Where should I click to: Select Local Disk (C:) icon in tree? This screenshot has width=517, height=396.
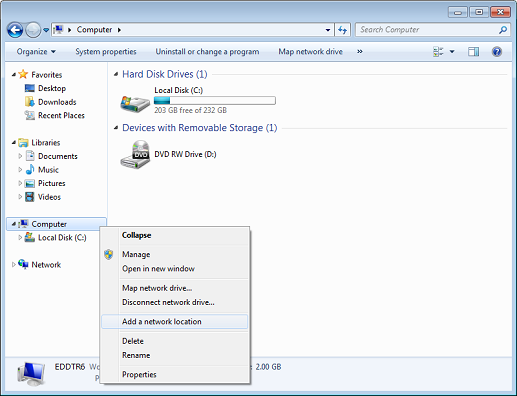click(x=30, y=237)
